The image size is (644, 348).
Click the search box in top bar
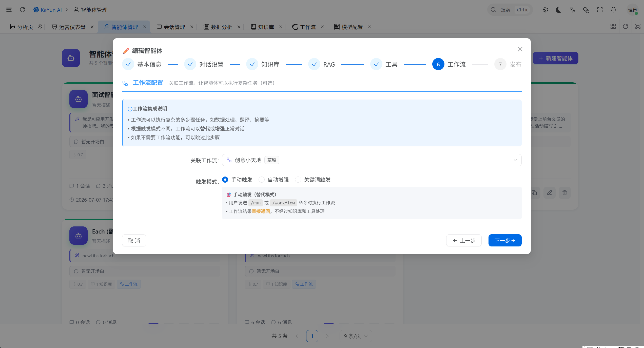point(510,10)
